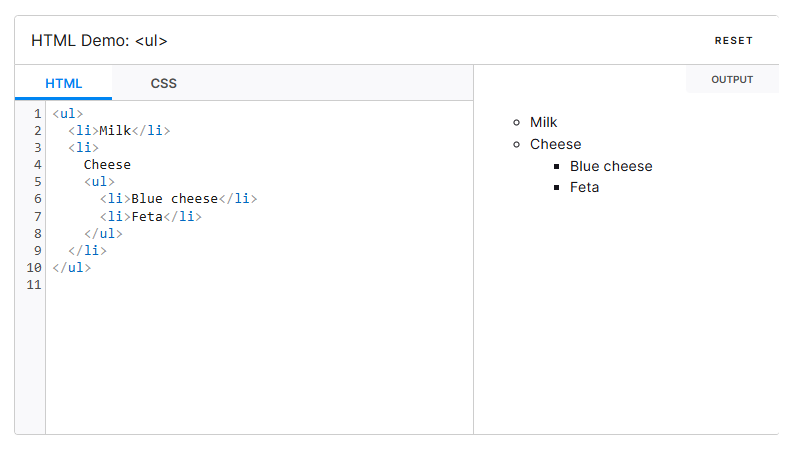Click the closing </li> tag on line 9
This screenshot has height=449, width=802.
pyautogui.click(x=87, y=250)
